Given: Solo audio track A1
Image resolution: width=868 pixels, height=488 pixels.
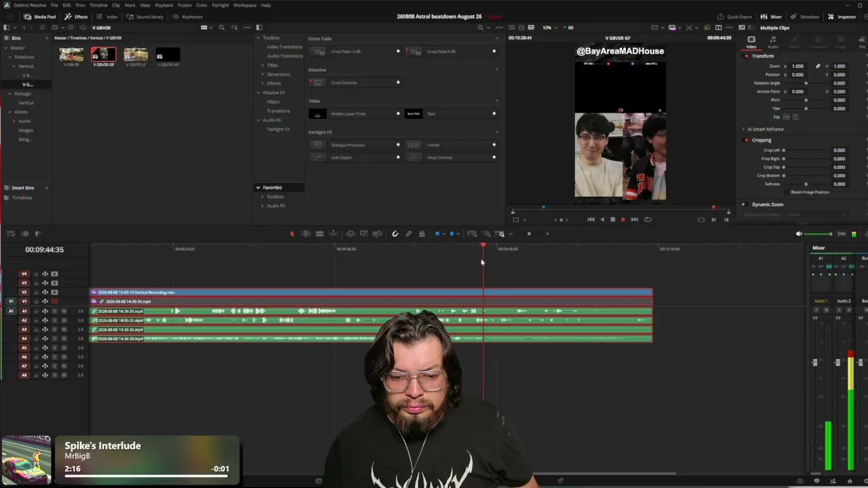Looking at the screenshot, I should point(55,311).
